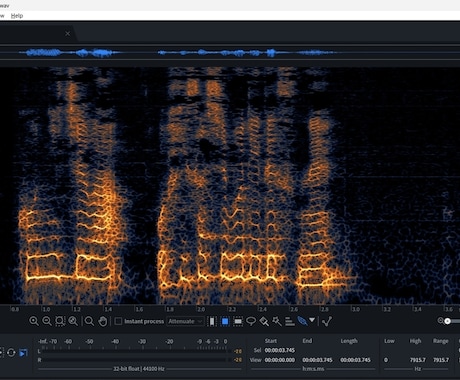
Task: Enable the Instant process checkbox
Action: pyautogui.click(x=118, y=321)
